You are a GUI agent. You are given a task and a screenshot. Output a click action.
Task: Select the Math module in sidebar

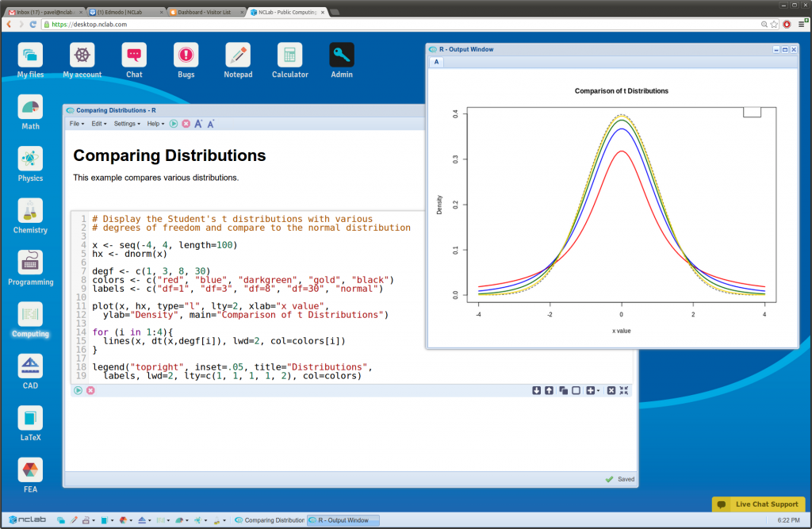click(x=29, y=107)
